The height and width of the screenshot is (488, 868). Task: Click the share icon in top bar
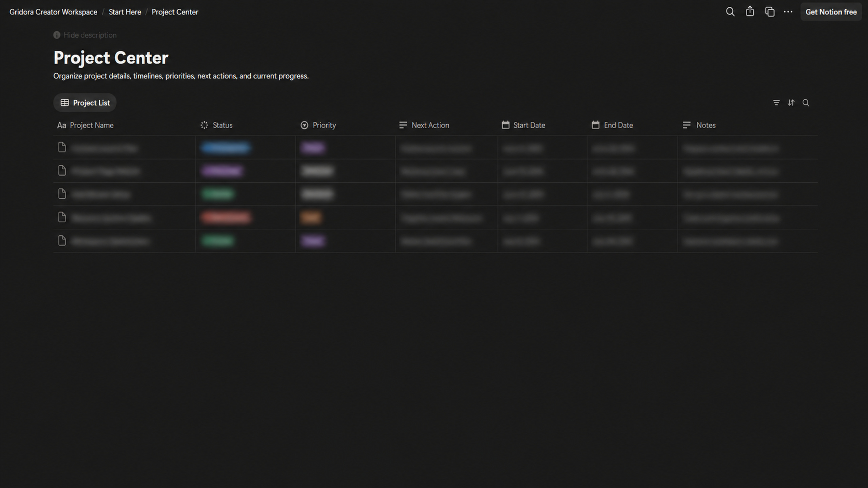pos(750,12)
